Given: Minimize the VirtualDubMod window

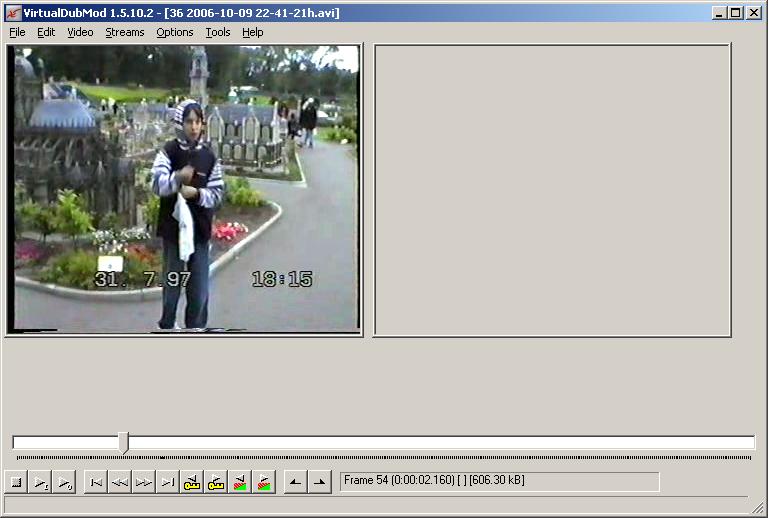Looking at the screenshot, I should click(719, 13).
